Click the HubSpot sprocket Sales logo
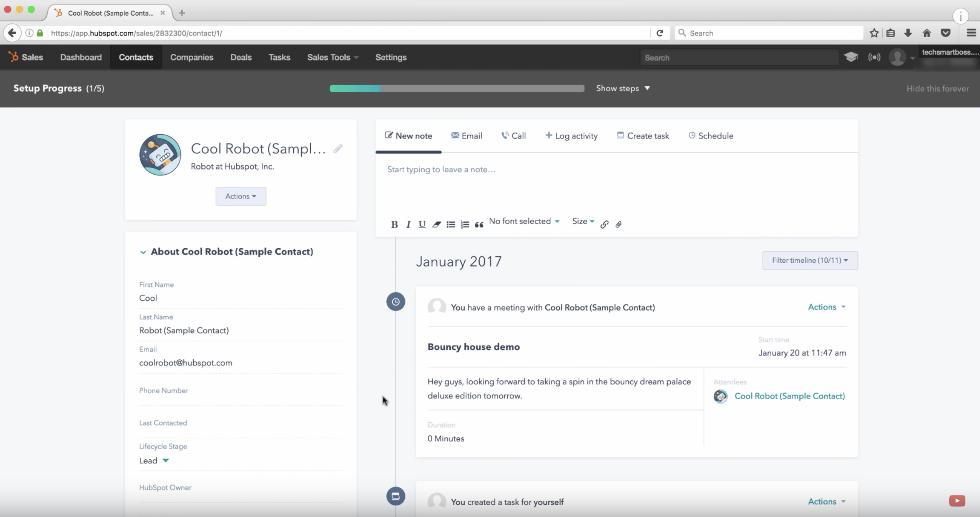 click(26, 57)
